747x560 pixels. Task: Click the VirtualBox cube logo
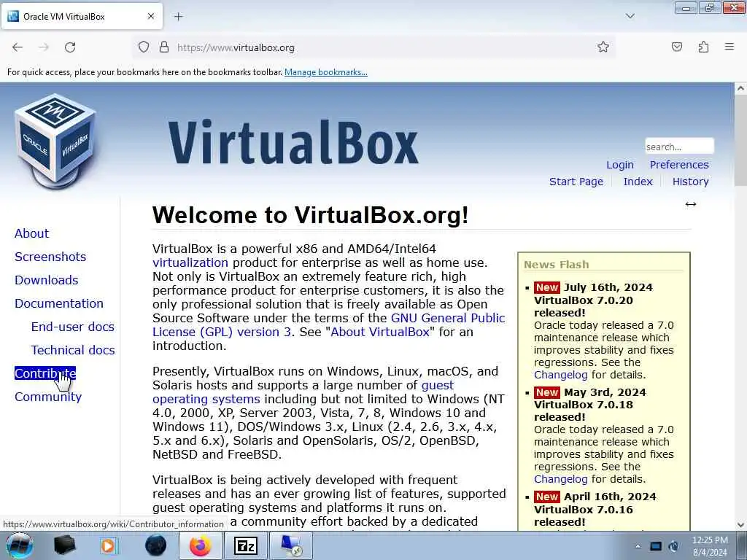[55, 141]
